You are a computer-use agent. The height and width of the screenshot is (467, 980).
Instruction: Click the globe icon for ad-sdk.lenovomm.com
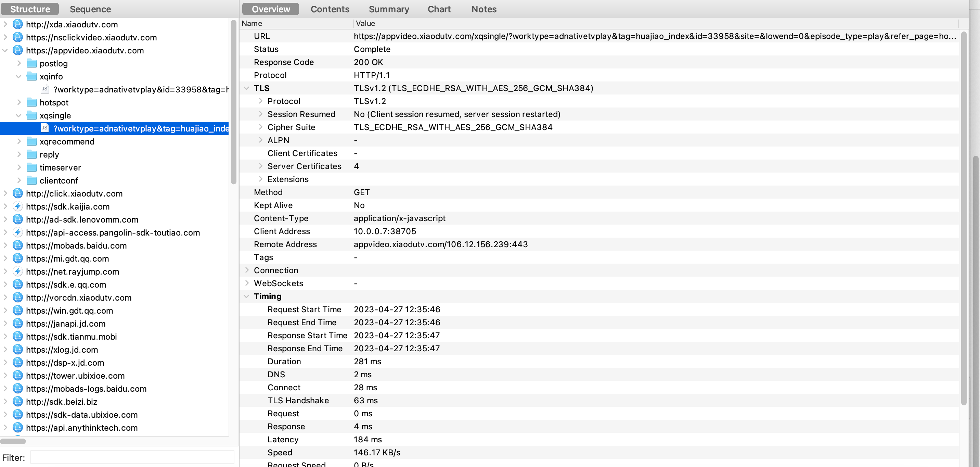pyautogui.click(x=17, y=219)
